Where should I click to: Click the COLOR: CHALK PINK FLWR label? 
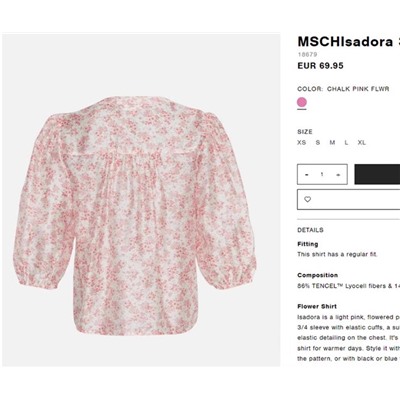tap(343, 89)
